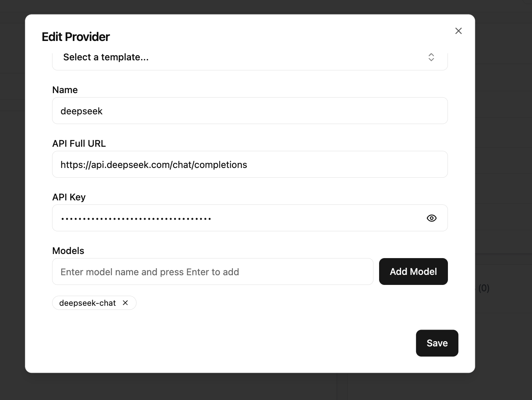
Task: Click the template selector up-down chevron icon
Action: [431, 57]
